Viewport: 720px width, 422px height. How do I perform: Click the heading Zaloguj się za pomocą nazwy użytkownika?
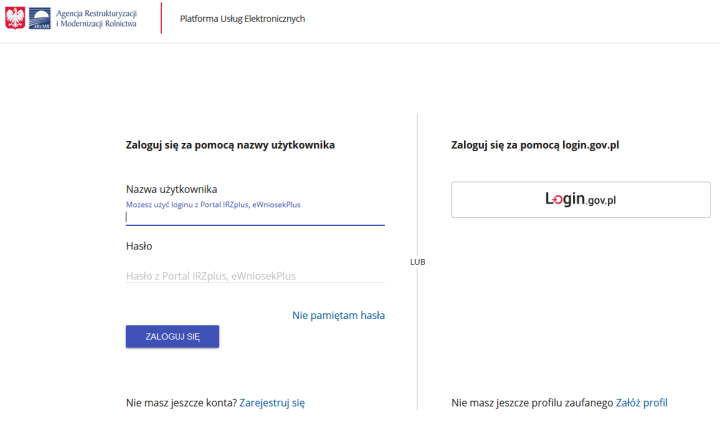pyautogui.click(x=230, y=145)
